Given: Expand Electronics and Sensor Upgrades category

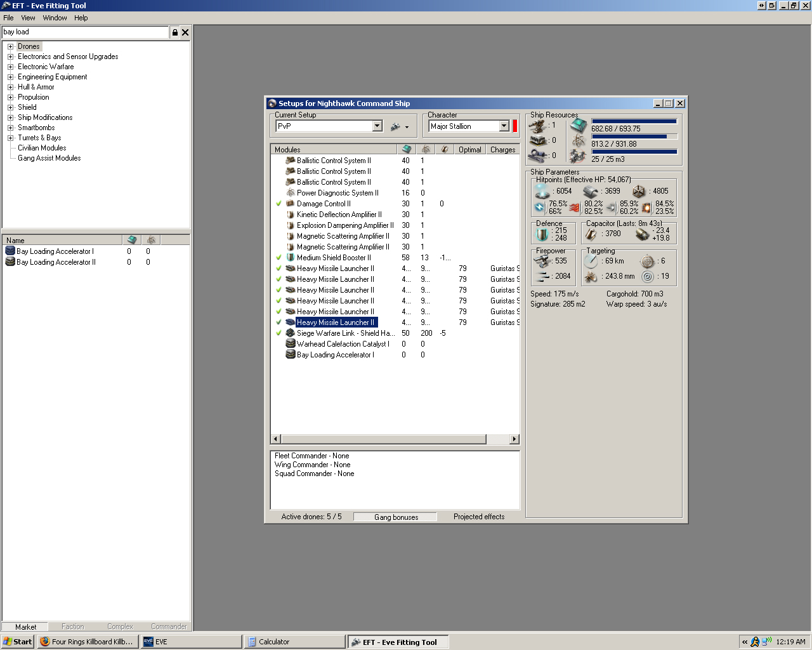Looking at the screenshot, I should point(10,56).
